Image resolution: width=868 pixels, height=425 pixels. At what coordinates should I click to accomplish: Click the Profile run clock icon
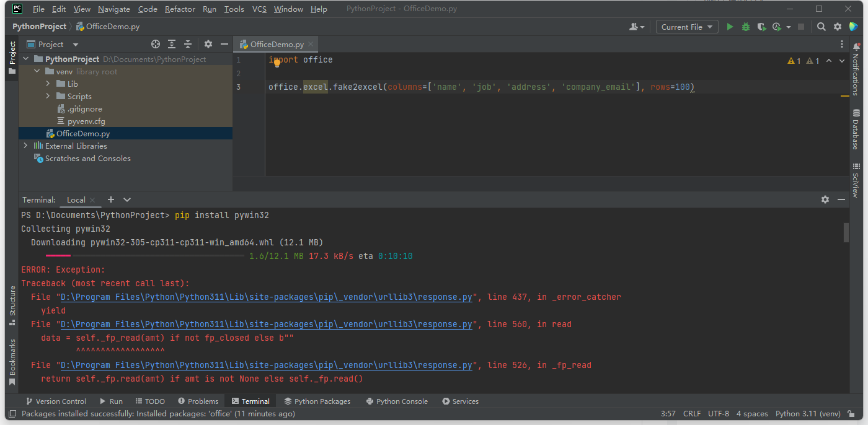coord(776,27)
